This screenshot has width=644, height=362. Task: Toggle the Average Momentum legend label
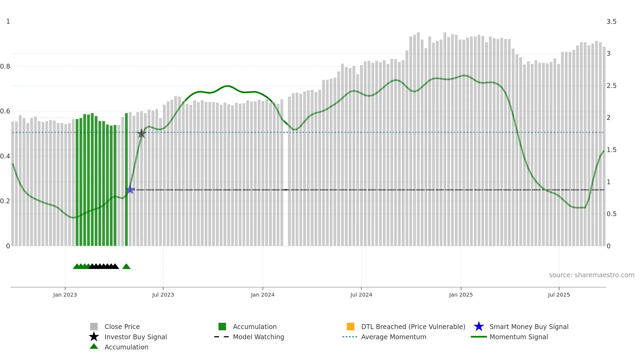394,337
